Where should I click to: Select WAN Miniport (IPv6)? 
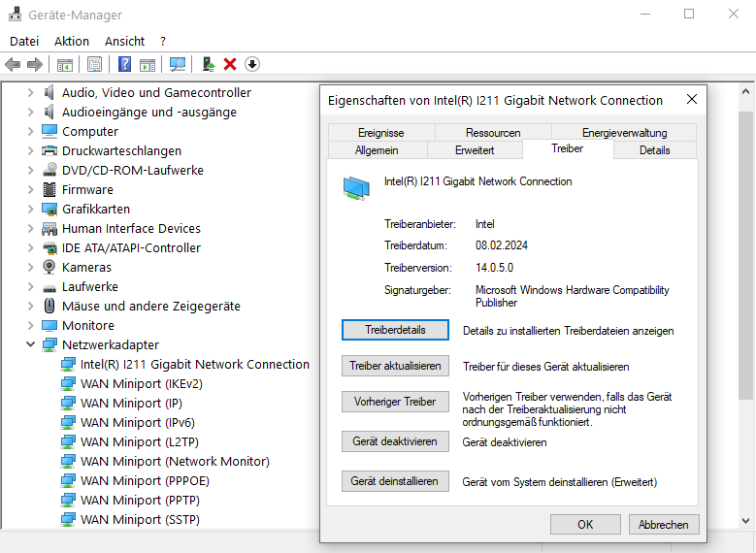[x=138, y=422]
